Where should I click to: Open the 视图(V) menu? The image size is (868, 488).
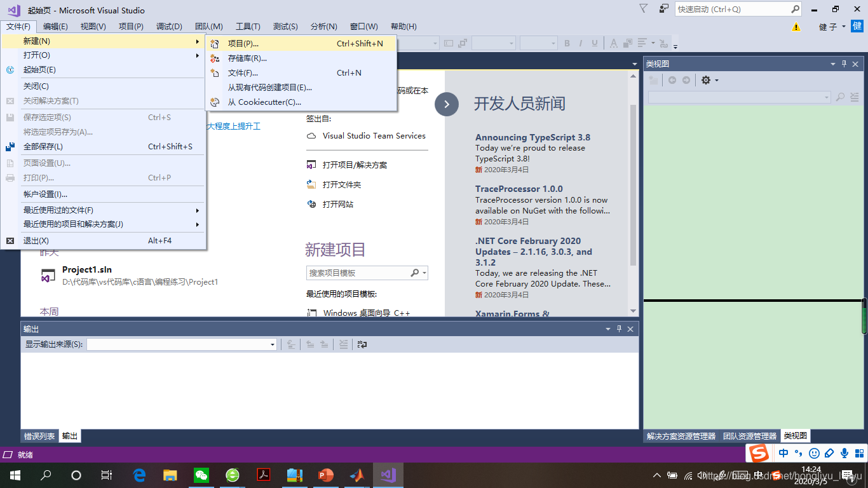(x=93, y=26)
